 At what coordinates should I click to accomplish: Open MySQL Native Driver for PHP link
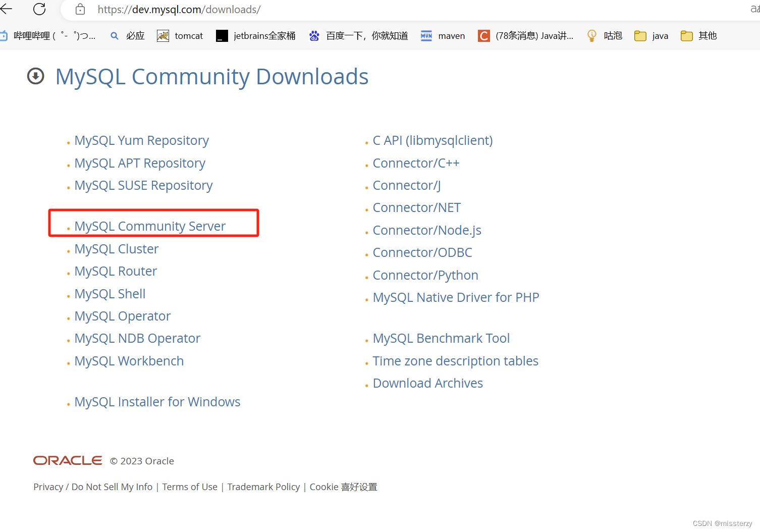pyautogui.click(x=456, y=297)
